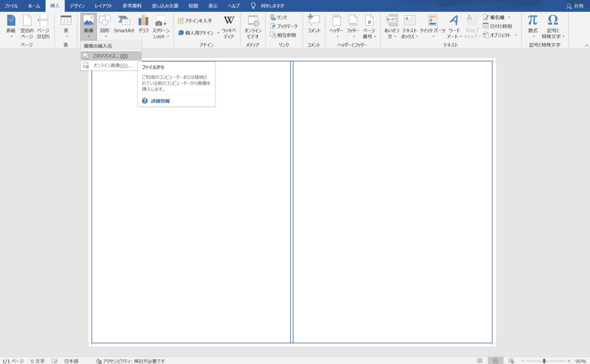
Task: Open the あいさつ文 greeting dropdown
Action: 391,27
